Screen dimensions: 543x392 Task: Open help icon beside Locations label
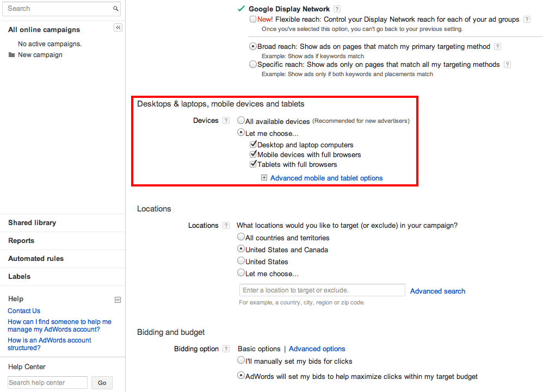226,226
